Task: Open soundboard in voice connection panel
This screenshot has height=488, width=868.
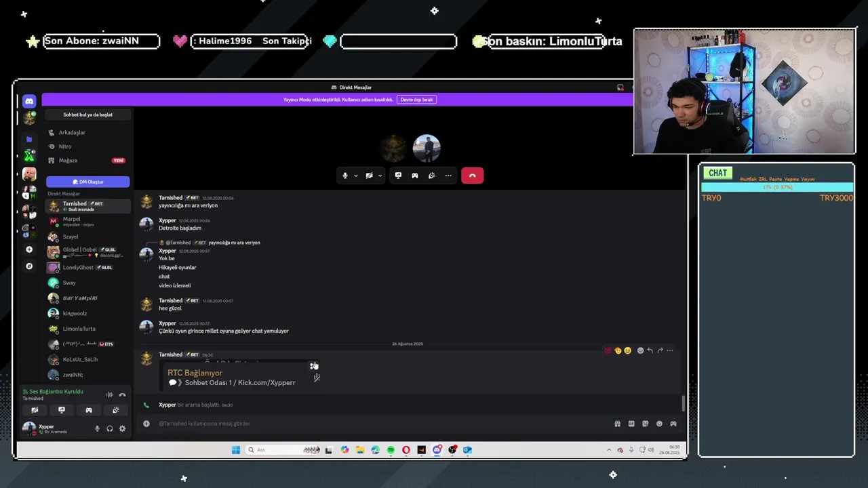Action: pyautogui.click(x=116, y=410)
